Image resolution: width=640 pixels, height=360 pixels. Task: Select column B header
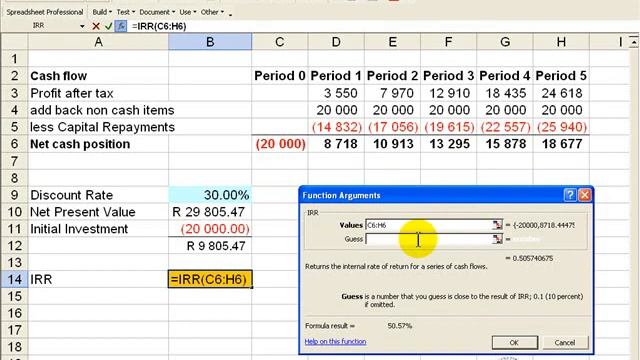[210, 42]
